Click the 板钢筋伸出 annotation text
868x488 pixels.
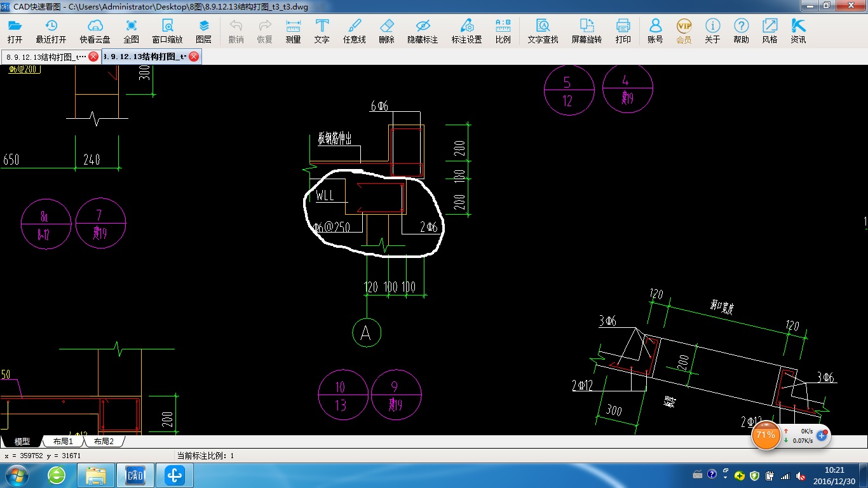336,139
